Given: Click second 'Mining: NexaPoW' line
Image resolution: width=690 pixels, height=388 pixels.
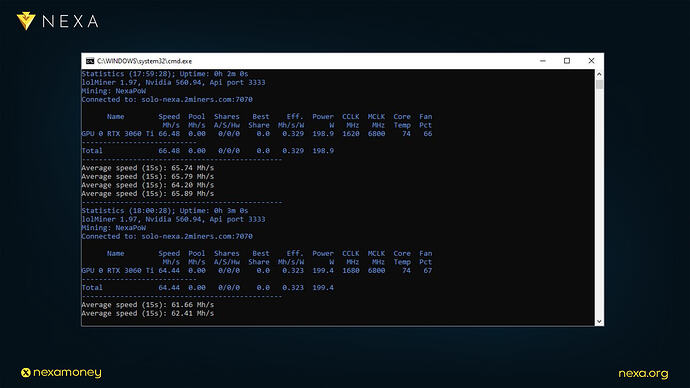Looking at the screenshot, I should pyautogui.click(x=114, y=228).
